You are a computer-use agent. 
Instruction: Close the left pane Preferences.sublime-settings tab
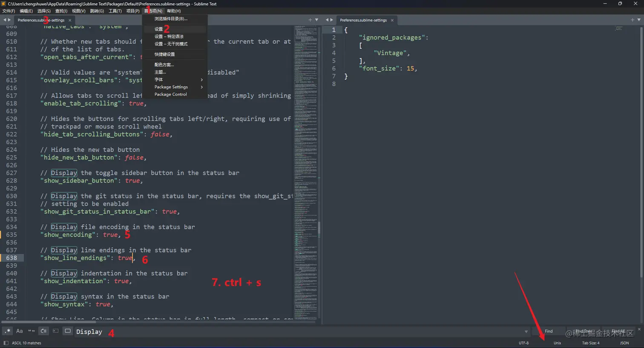(x=70, y=20)
